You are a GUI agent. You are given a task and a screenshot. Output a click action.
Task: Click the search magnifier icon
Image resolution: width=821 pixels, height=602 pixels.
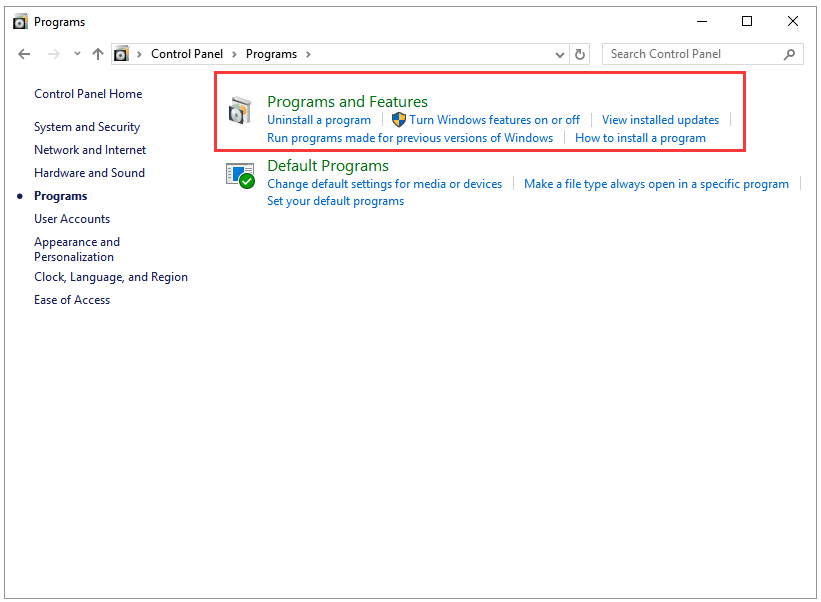click(x=790, y=54)
